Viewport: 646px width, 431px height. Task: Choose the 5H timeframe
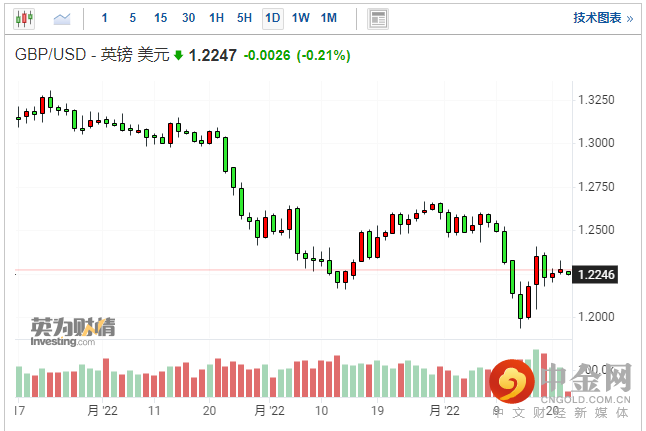[x=245, y=18]
